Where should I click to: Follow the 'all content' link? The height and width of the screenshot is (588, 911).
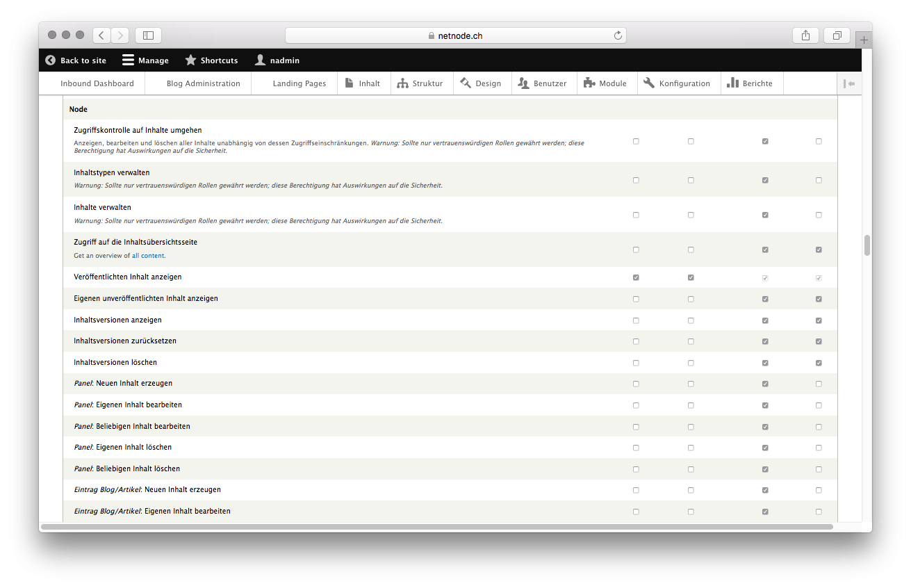[x=148, y=256]
